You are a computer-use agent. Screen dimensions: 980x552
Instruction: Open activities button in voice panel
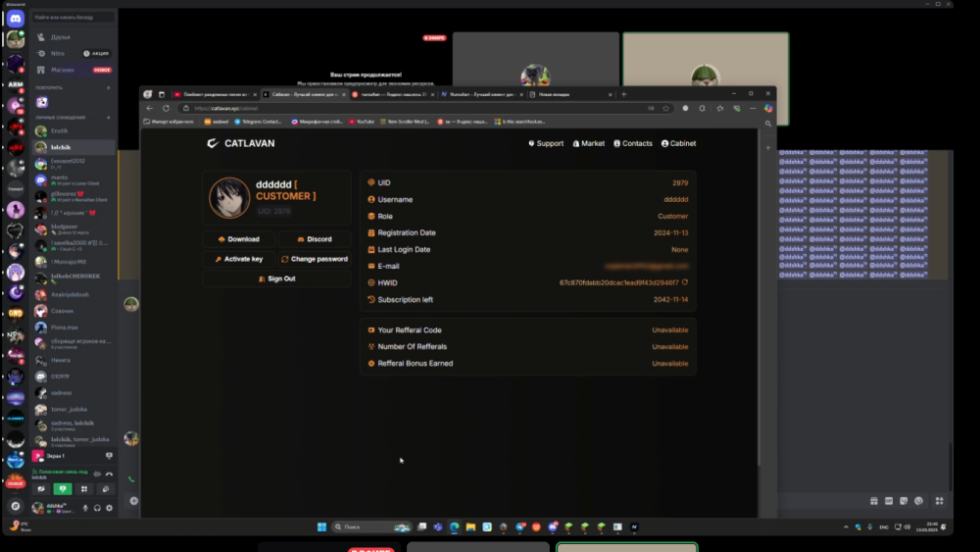tap(83, 489)
